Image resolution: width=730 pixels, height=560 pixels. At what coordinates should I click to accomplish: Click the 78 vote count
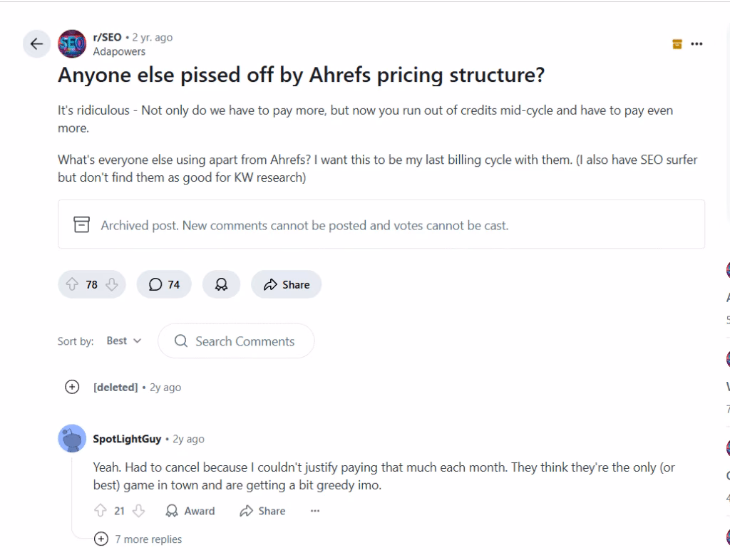pos(91,284)
